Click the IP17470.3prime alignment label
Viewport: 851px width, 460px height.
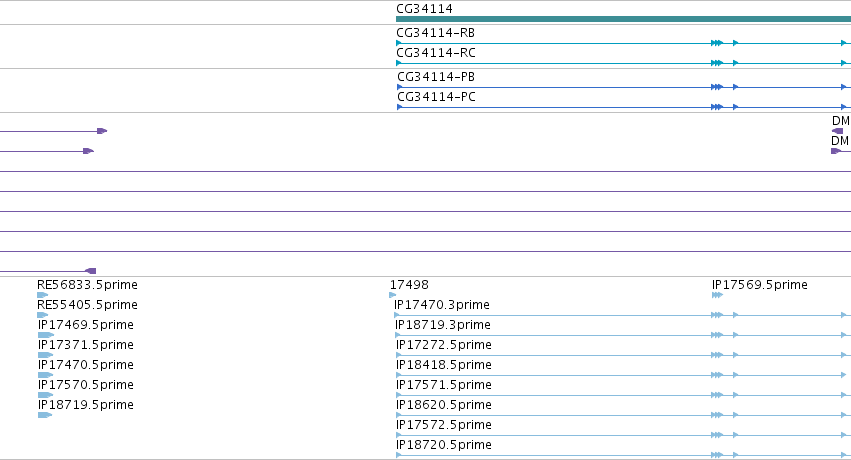(442, 305)
